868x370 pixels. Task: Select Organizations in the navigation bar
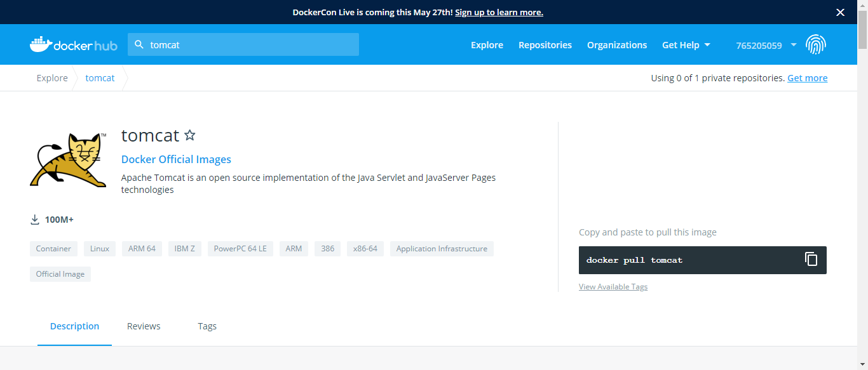click(616, 44)
